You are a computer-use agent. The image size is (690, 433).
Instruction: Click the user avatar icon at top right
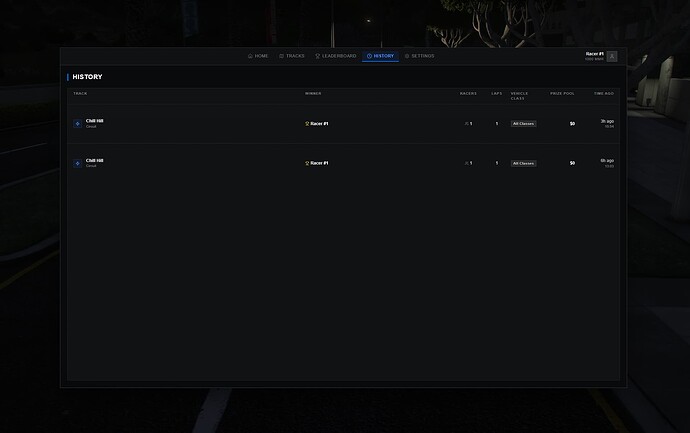612,56
